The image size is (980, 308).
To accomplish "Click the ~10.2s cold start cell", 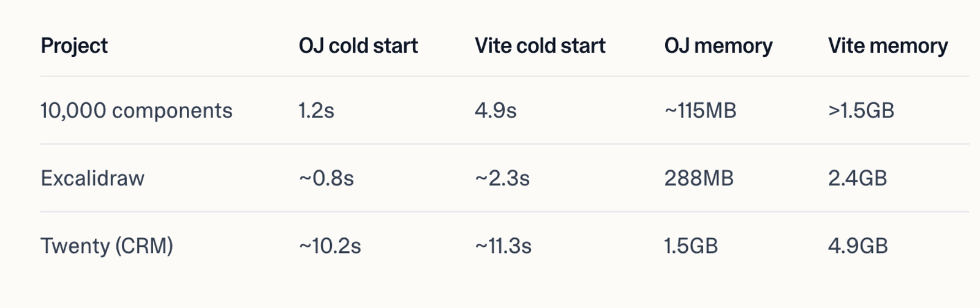I will point(330,246).
